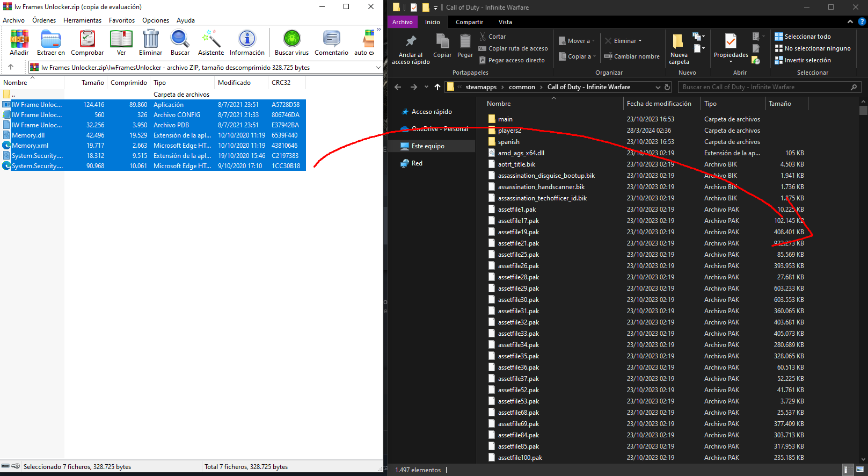Select assetfile100.pak in the file list
Image resolution: width=868 pixels, height=476 pixels.
click(x=520, y=458)
